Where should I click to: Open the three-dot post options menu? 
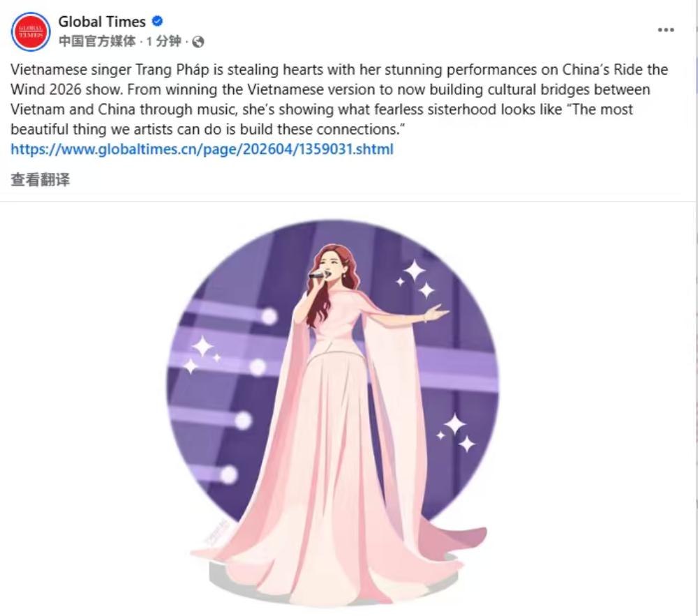(x=666, y=30)
